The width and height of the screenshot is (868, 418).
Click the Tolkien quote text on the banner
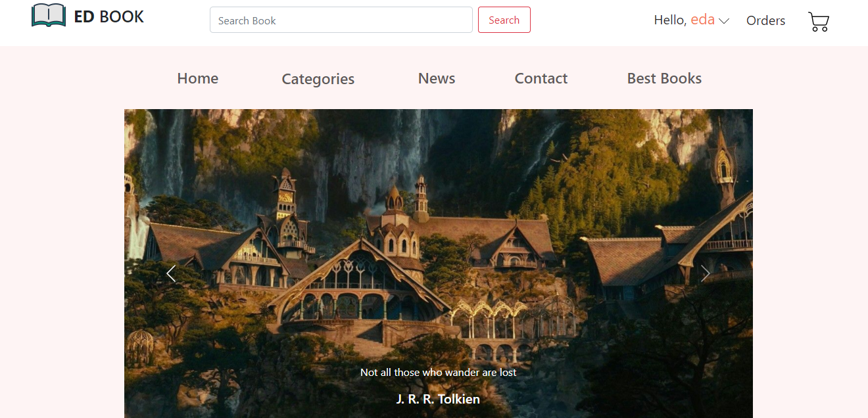coord(438,372)
